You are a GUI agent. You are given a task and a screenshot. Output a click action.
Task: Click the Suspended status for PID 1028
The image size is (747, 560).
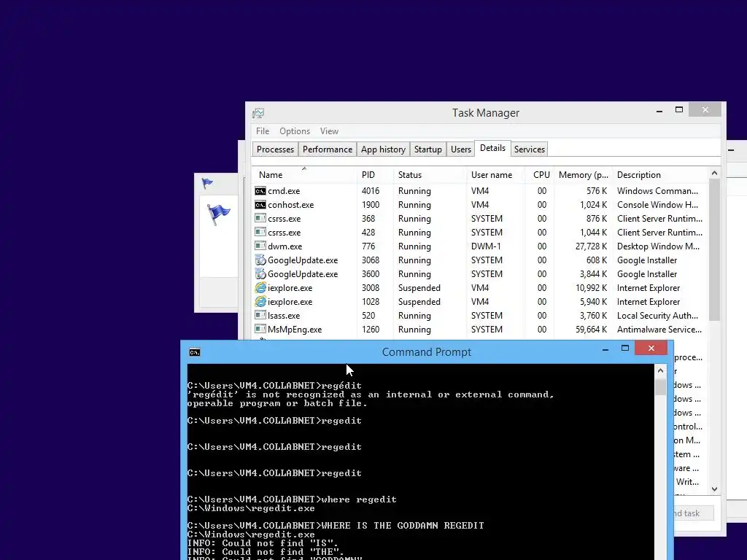click(x=419, y=301)
